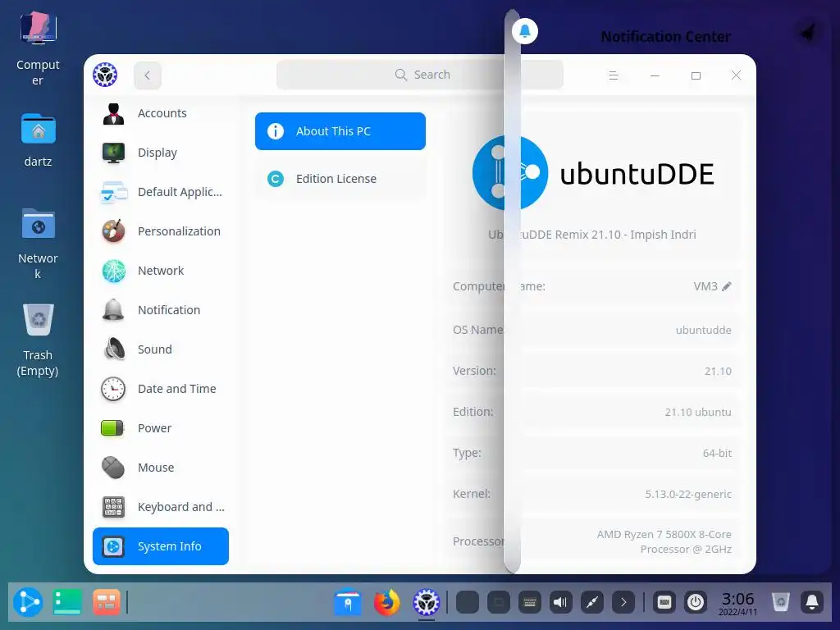The width and height of the screenshot is (840, 630).
Task: Click the green multitasking view dock icon
Action: coord(67,602)
